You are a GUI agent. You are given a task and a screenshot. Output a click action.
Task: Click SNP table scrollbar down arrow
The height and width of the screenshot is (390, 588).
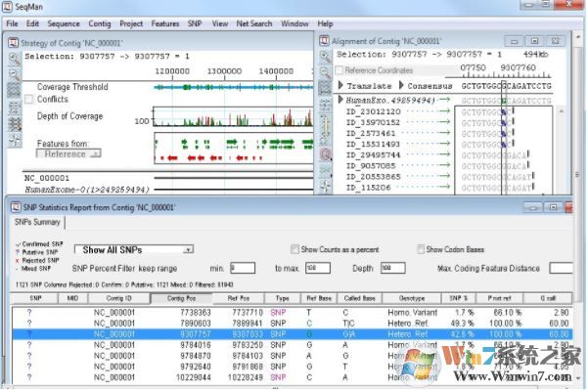click(x=578, y=378)
